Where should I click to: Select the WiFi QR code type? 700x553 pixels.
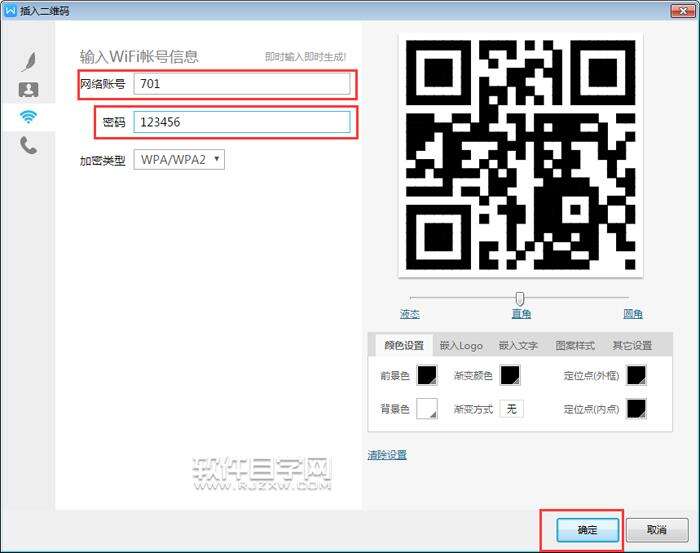click(x=28, y=117)
